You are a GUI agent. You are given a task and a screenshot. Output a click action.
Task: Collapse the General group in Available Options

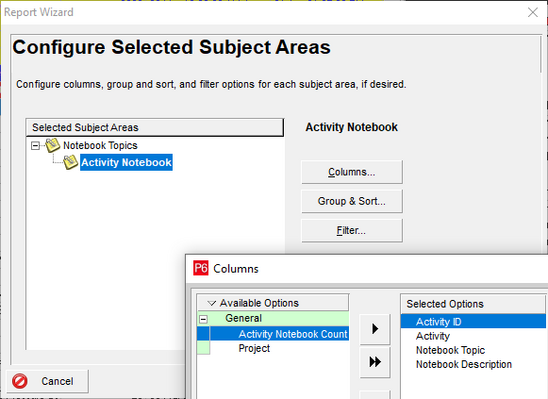point(203,319)
